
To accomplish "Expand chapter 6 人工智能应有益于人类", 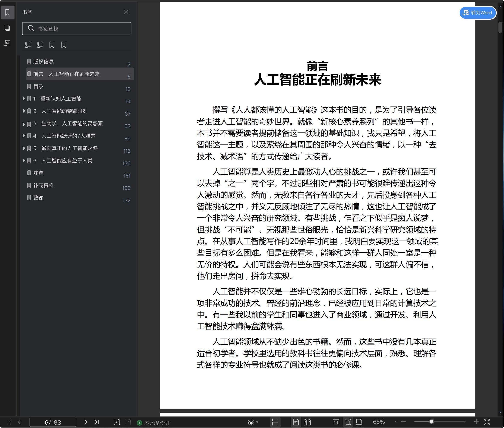I will pos(24,160).
